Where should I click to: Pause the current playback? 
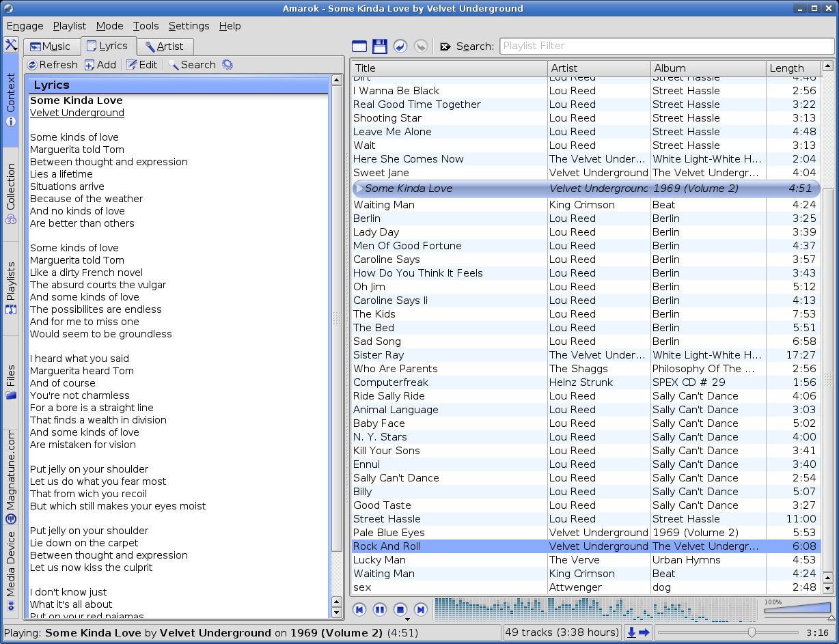[x=380, y=609]
